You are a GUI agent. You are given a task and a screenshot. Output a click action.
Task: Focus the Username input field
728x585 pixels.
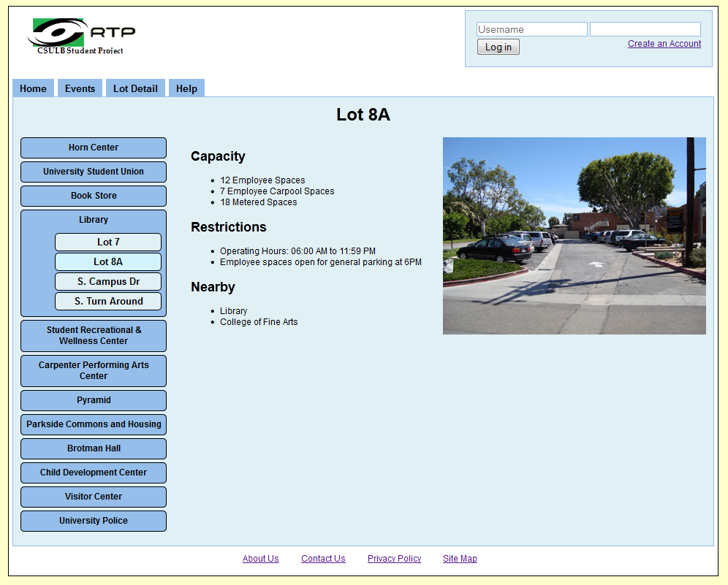(x=531, y=29)
